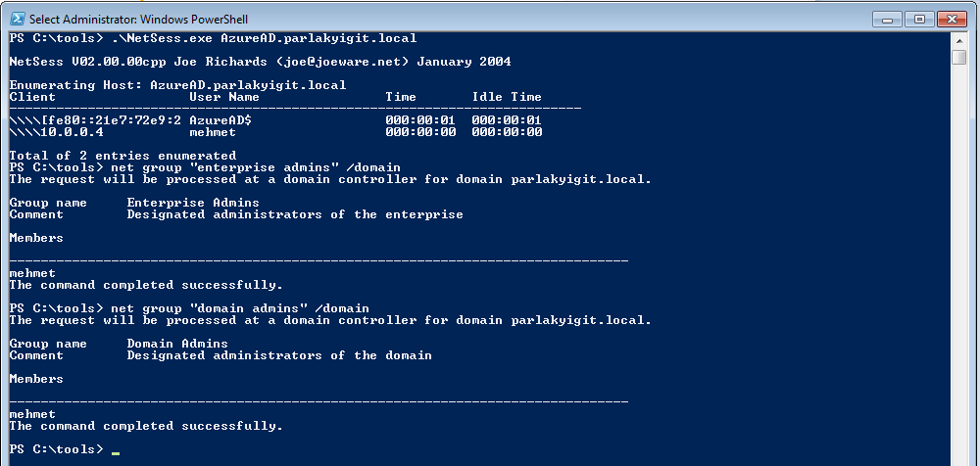This screenshot has height=466, width=980.
Task: Click the title 'Select Administrator: Windows PowerShell'
Action: [138, 19]
